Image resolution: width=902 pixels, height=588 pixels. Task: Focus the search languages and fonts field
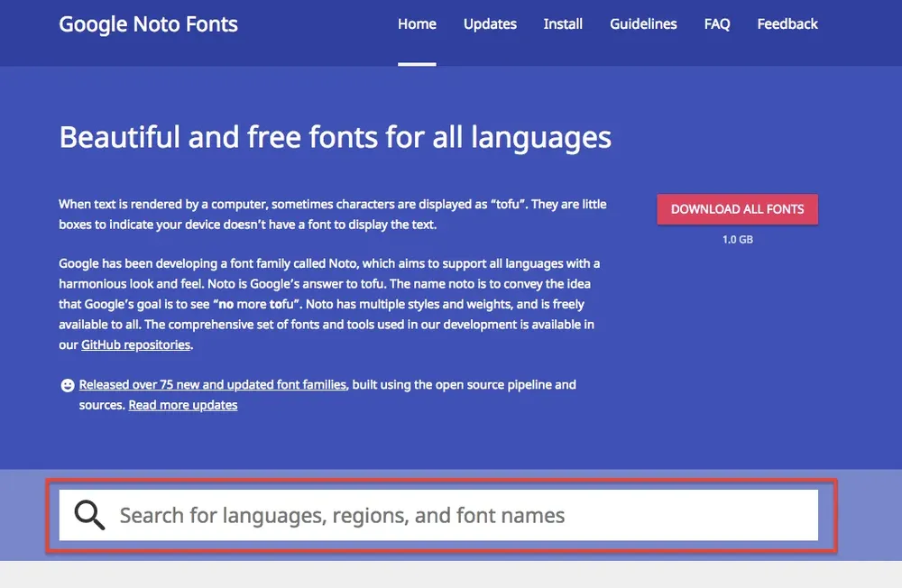coord(438,515)
